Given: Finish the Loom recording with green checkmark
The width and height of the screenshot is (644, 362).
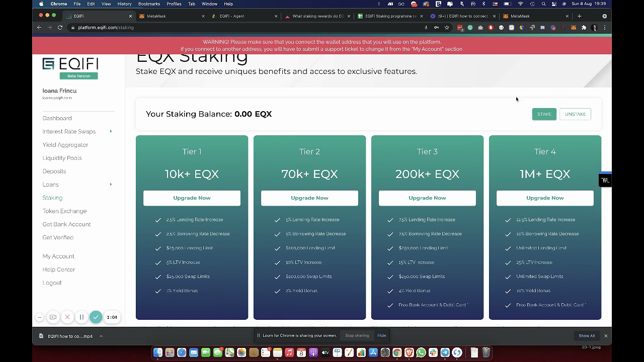Looking at the screenshot, I should pos(96,317).
